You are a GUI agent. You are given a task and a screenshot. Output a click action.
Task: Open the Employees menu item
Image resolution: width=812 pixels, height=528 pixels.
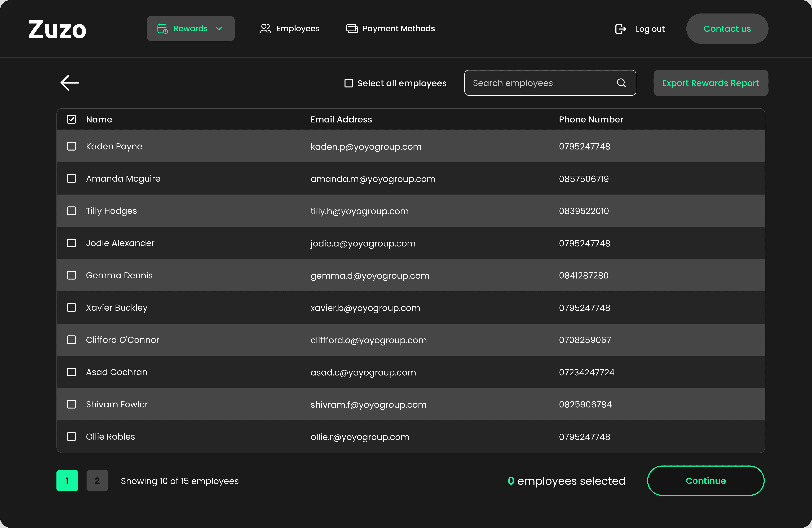tap(298, 29)
